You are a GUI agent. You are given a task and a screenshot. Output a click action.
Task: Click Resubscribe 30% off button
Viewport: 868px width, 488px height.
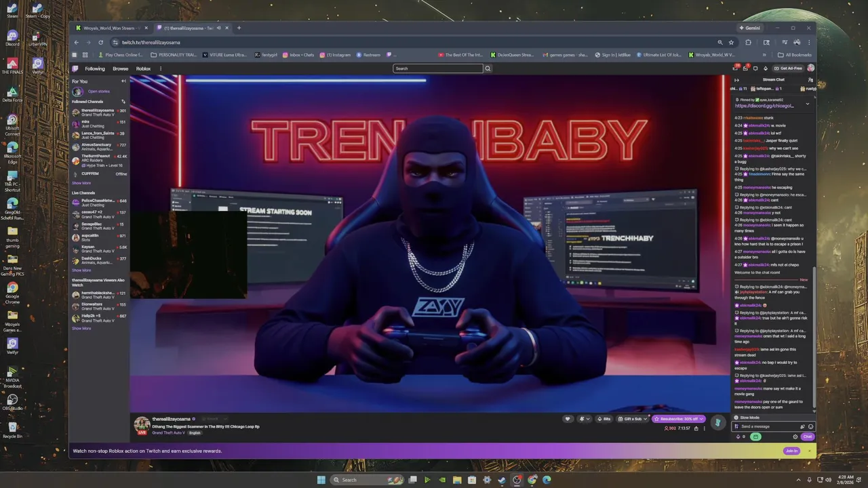(679, 419)
